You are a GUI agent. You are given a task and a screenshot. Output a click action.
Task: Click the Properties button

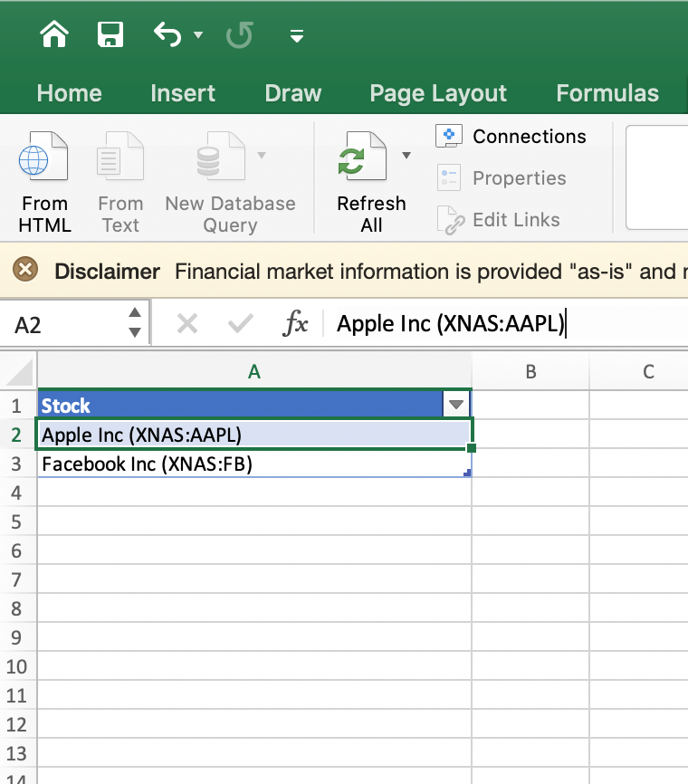[502, 178]
